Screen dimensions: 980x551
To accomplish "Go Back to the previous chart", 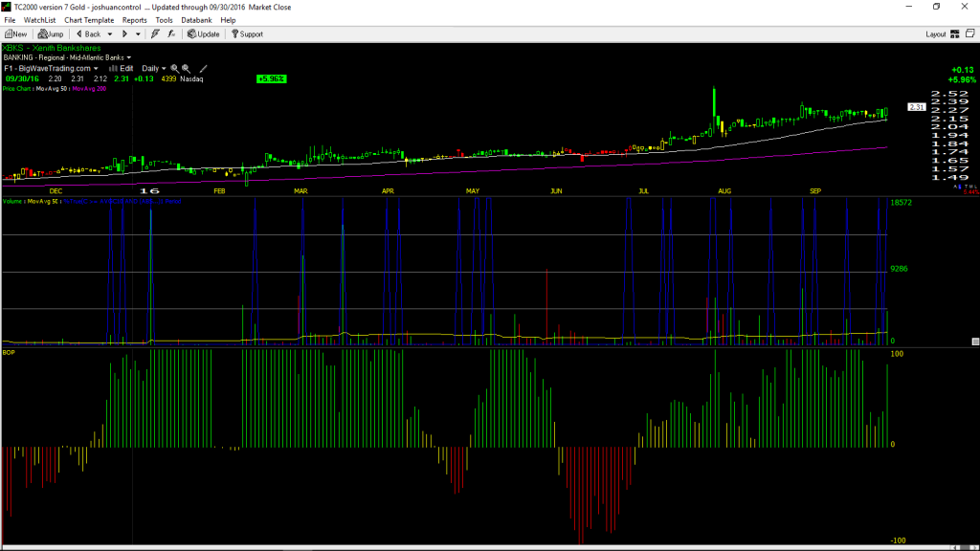I will coord(88,34).
